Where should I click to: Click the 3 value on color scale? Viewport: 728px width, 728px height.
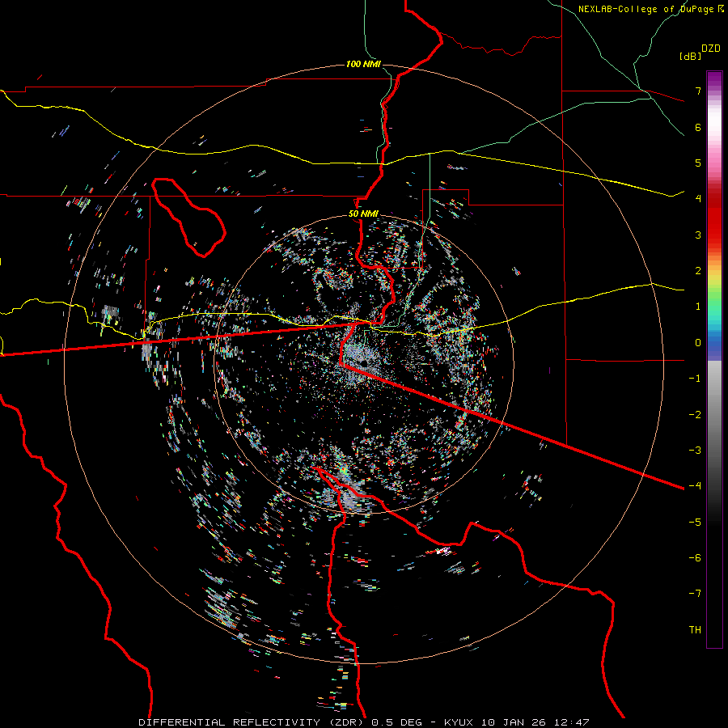pyautogui.click(x=698, y=235)
